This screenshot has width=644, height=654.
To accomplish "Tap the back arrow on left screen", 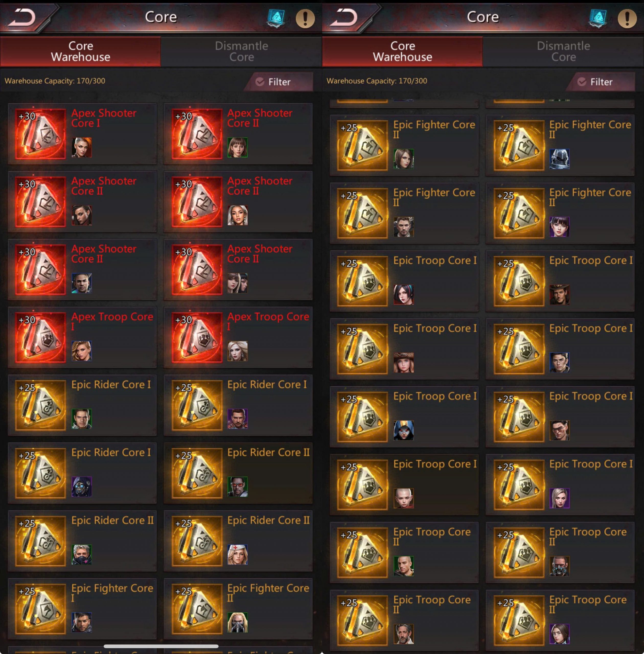I will 22,17.
